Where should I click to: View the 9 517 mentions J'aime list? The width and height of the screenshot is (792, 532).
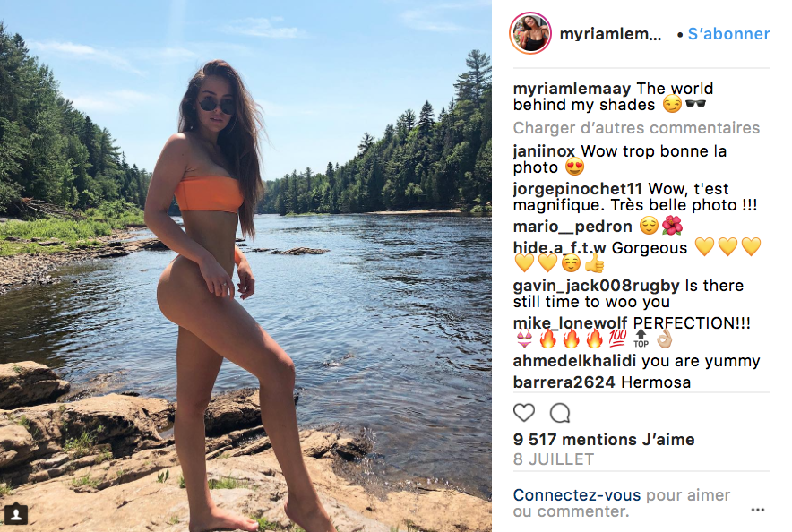tap(604, 440)
